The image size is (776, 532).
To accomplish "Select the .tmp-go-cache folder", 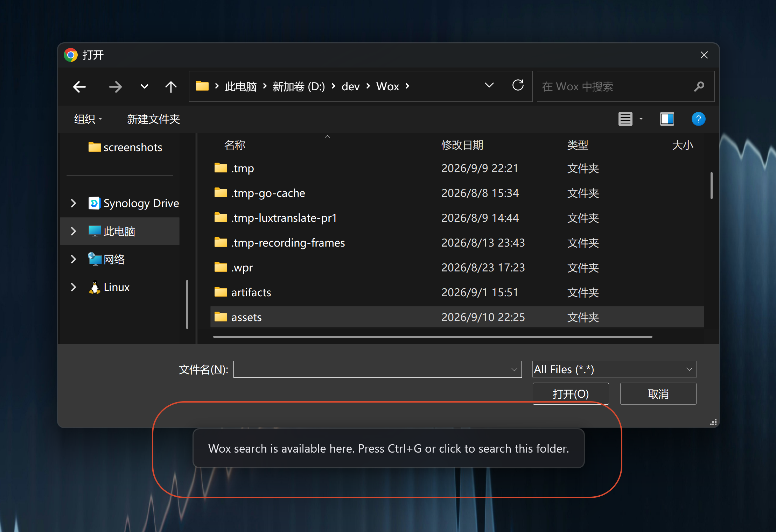I will tap(457, 193).
